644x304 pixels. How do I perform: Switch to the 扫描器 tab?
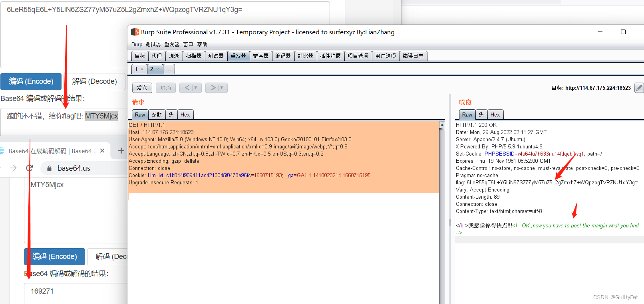(194, 56)
